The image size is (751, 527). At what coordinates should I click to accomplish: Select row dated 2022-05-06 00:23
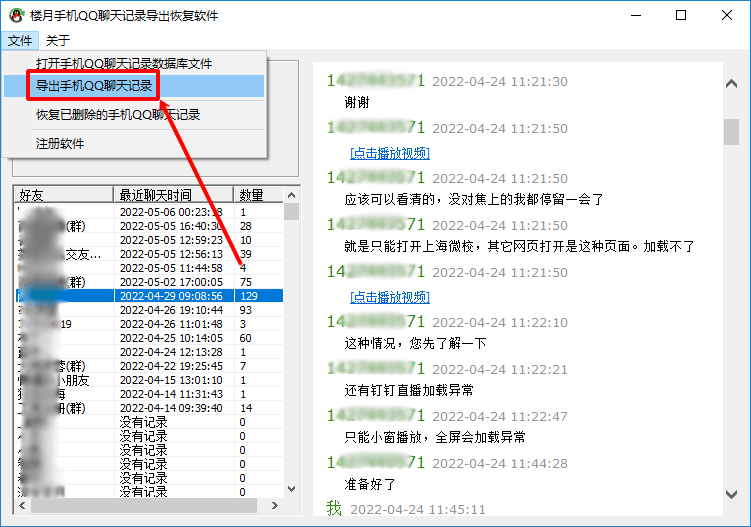(x=149, y=212)
